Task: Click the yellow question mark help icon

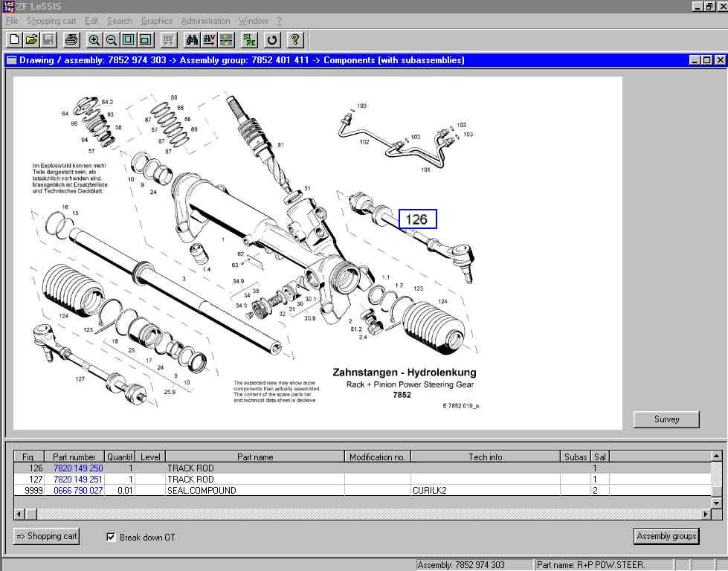Action: pos(295,40)
